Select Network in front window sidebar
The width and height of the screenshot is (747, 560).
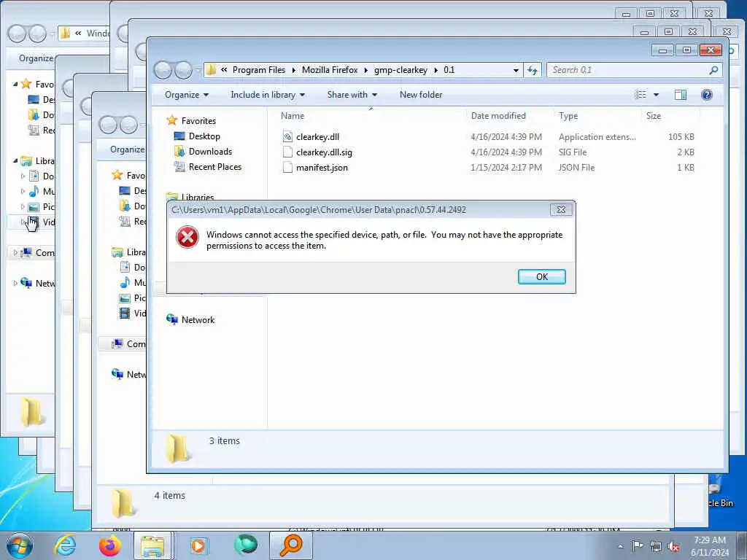(x=198, y=320)
